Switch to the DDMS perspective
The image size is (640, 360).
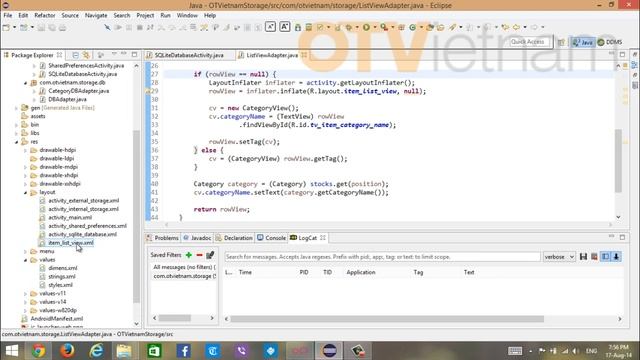(x=610, y=42)
